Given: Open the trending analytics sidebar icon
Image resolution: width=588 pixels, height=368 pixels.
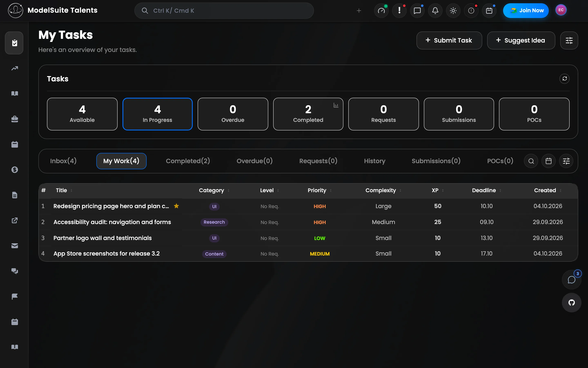Looking at the screenshot, I should [x=14, y=68].
